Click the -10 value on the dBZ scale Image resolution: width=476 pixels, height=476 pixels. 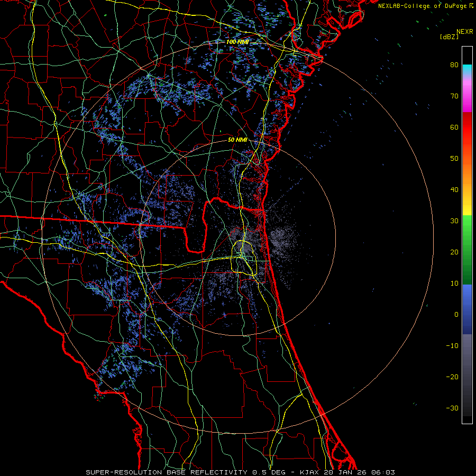452,346
